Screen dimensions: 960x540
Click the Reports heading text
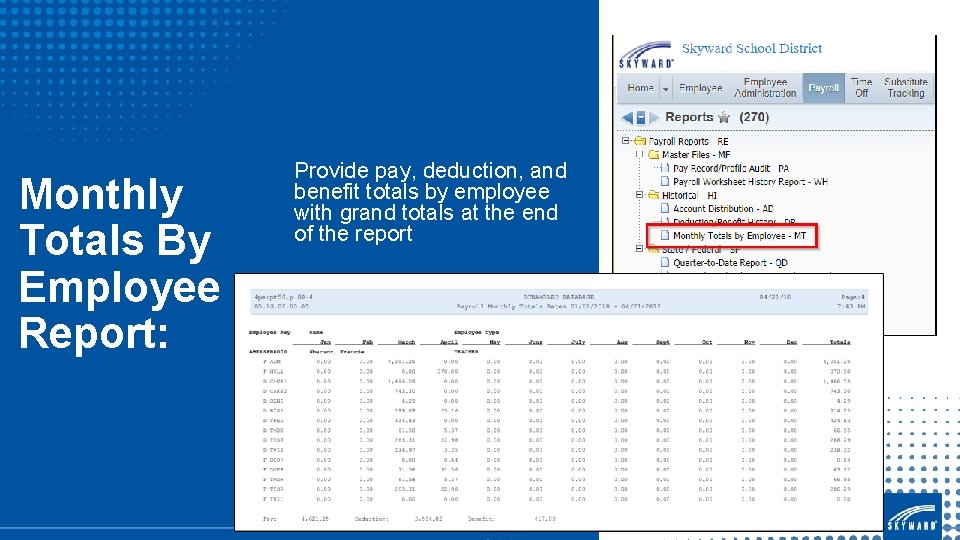click(689, 117)
